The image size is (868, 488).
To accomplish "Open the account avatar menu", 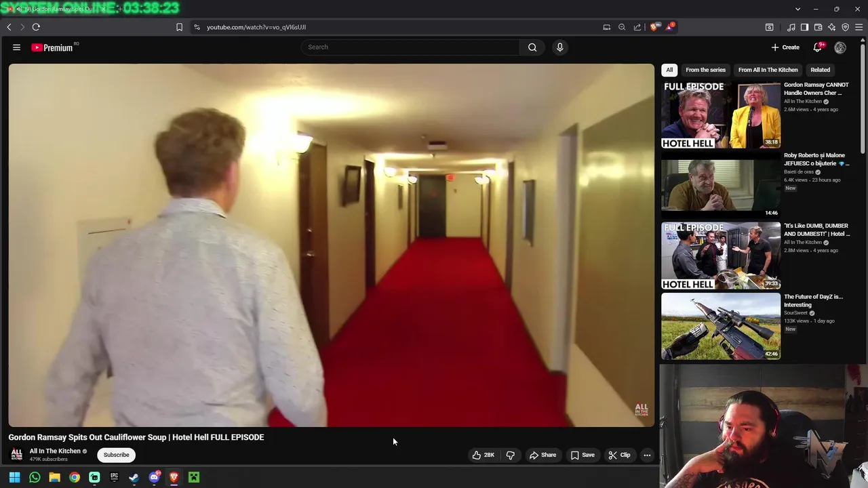I will pos(840,47).
